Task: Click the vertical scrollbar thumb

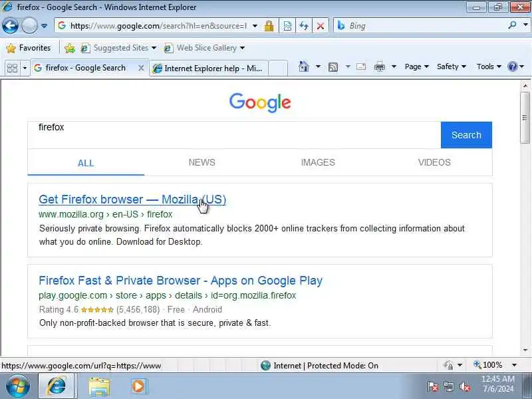Action: pos(525,118)
